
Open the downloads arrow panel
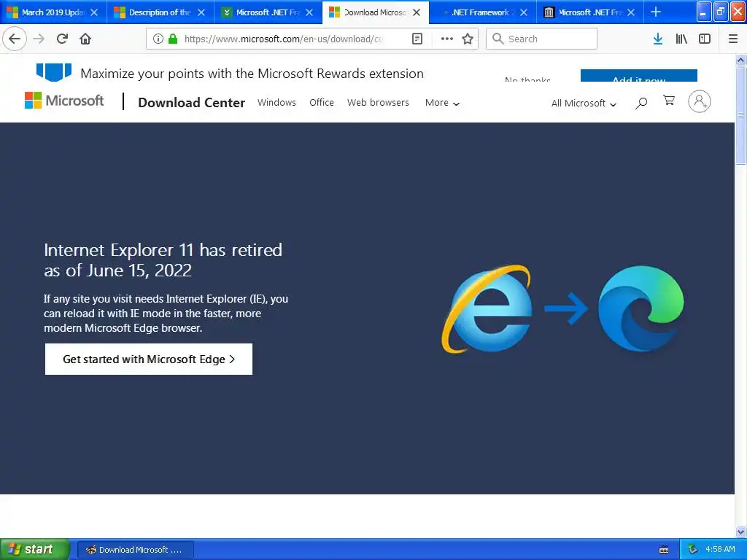click(658, 39)
